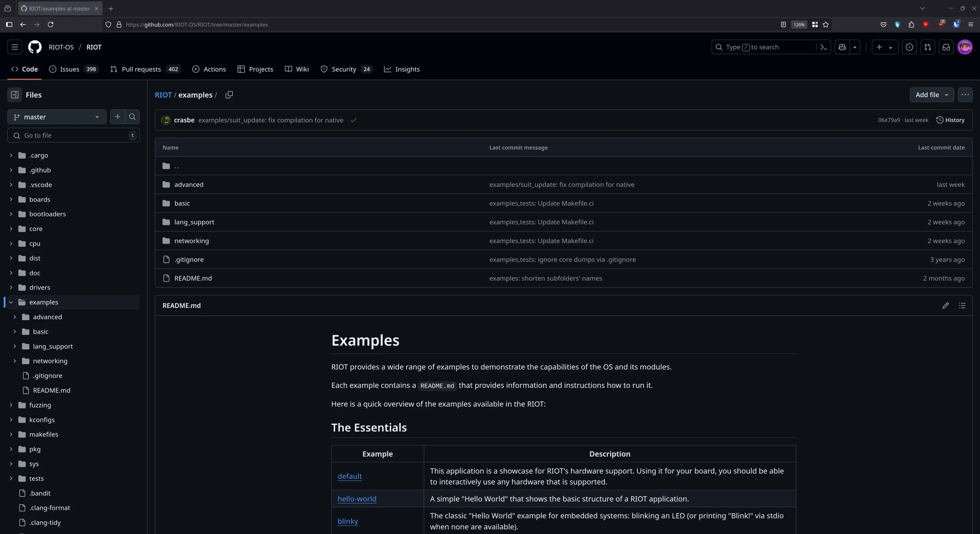980x534 pixels.
Task: Save page to Pocket
Action: [x=883, y=24]
